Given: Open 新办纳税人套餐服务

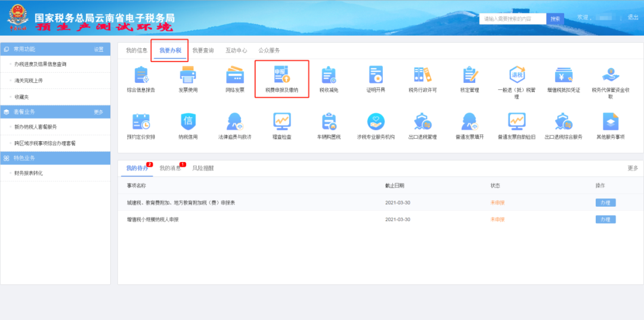Looking at the screenshot, I should click(36, 127).
